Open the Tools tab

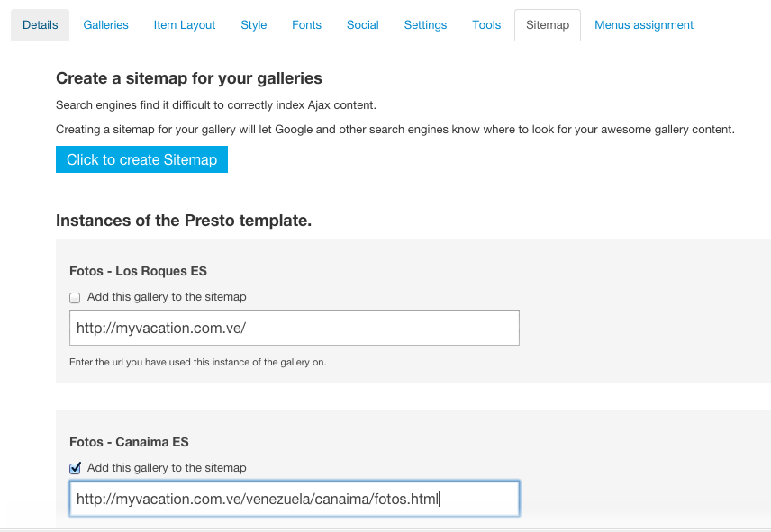[x=486, y=25]
